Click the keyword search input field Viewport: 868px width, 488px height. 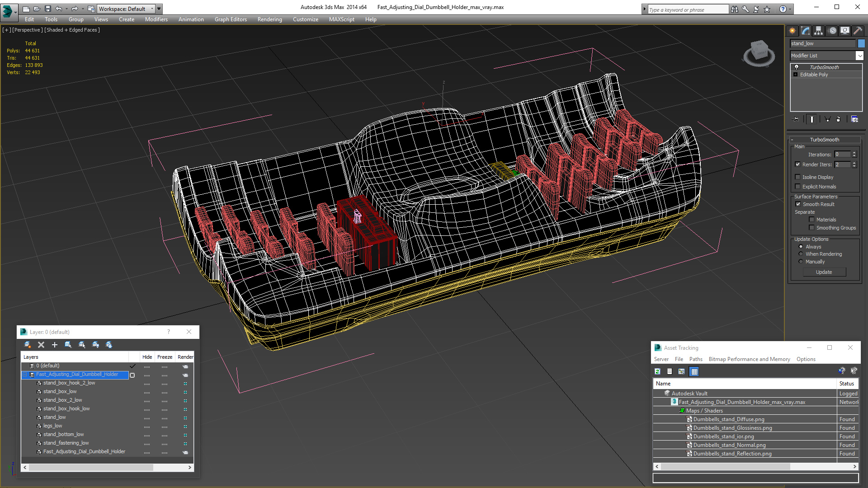pyautogui.click(x=687, y=9)
